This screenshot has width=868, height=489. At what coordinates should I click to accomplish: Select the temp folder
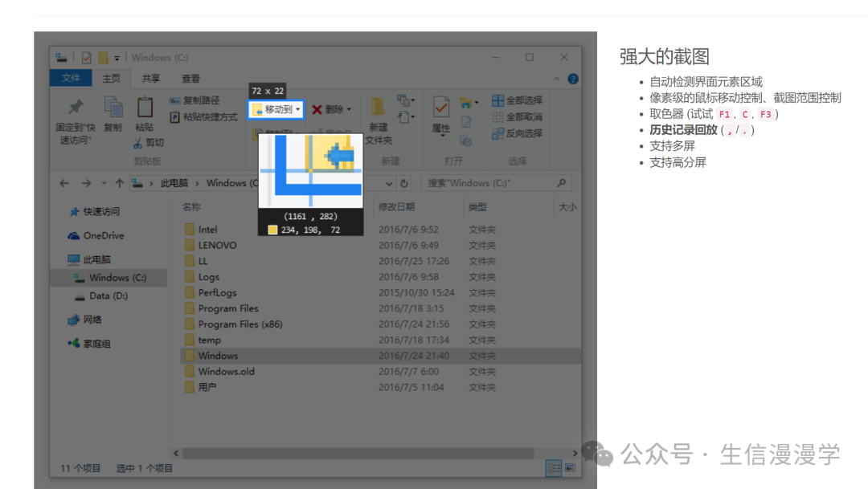point(203,340)
